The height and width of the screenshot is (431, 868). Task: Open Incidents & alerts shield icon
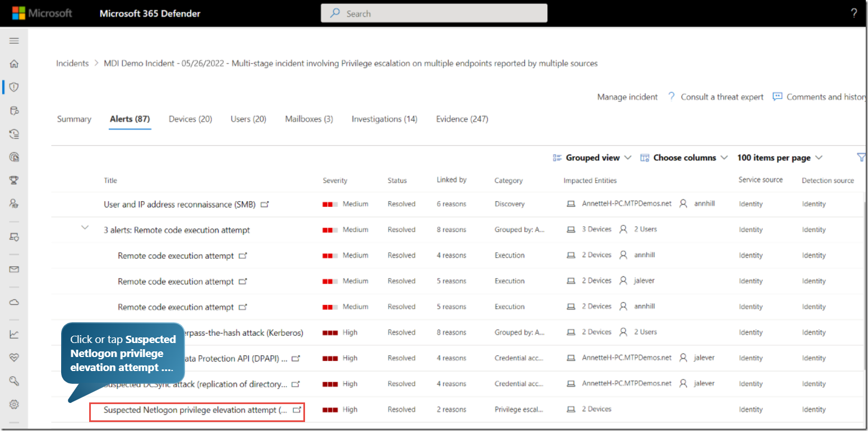[x=15, y=87]
